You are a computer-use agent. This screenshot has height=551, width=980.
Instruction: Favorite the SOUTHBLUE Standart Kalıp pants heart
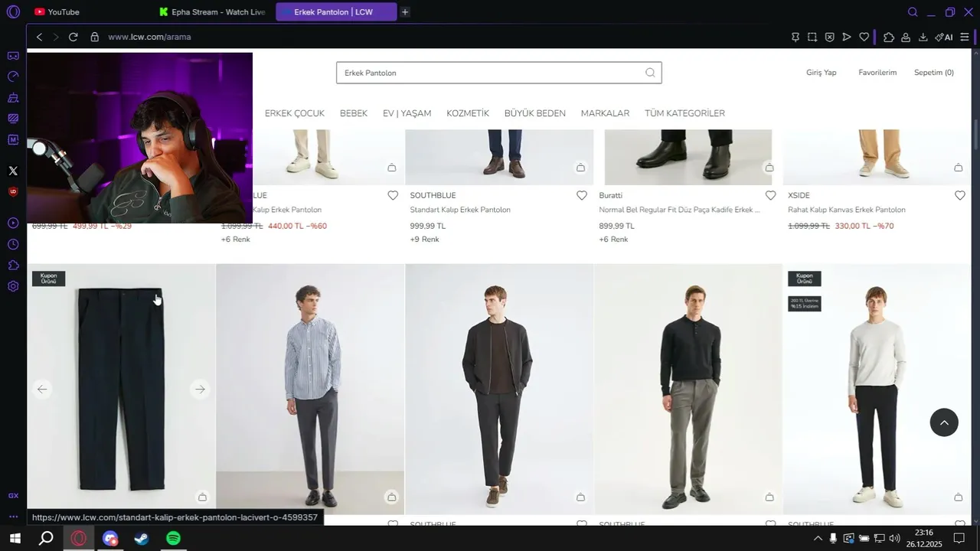click(x=582, y=196)
